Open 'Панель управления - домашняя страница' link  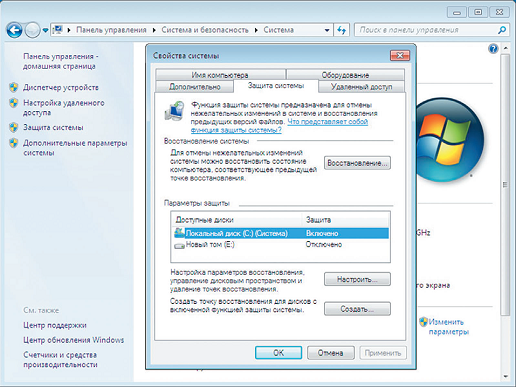[x=61, y=61]
